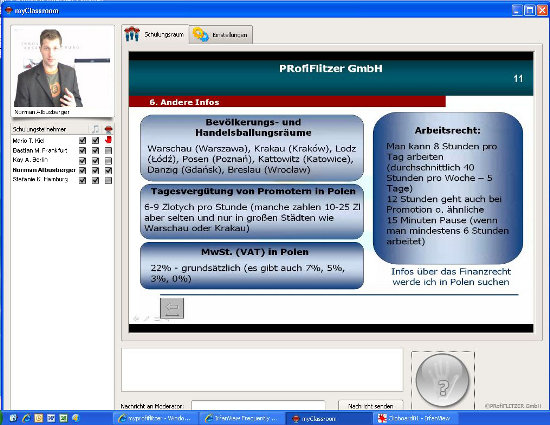Switch to the Einstellungen tab
550x425 pixels.
[221, 35]
